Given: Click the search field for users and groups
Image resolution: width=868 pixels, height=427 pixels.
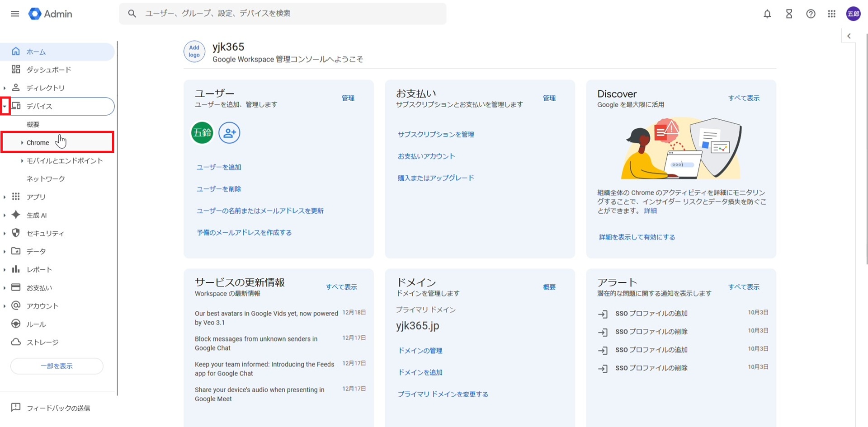Looking at the screenshot, I should [289, 14].
